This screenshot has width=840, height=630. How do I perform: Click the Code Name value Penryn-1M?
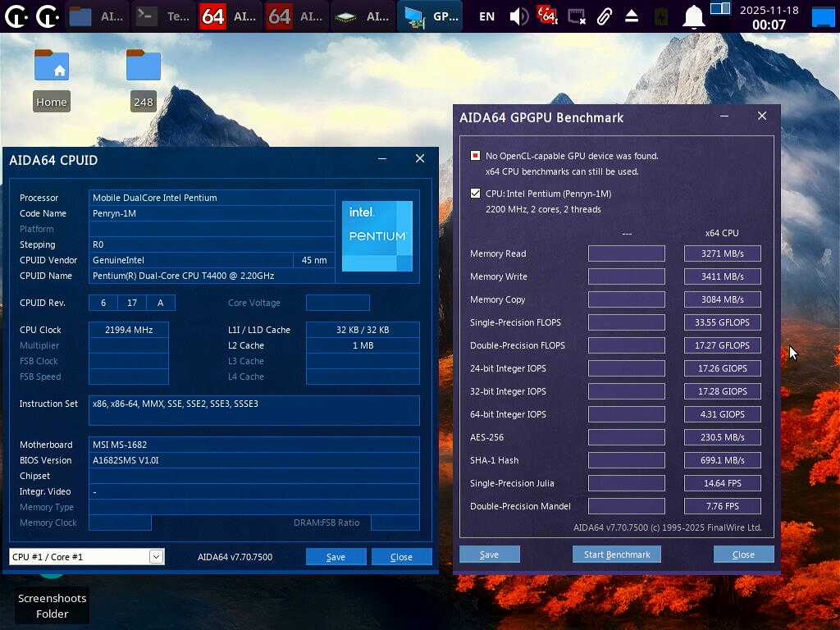click(x=212, y=213)
